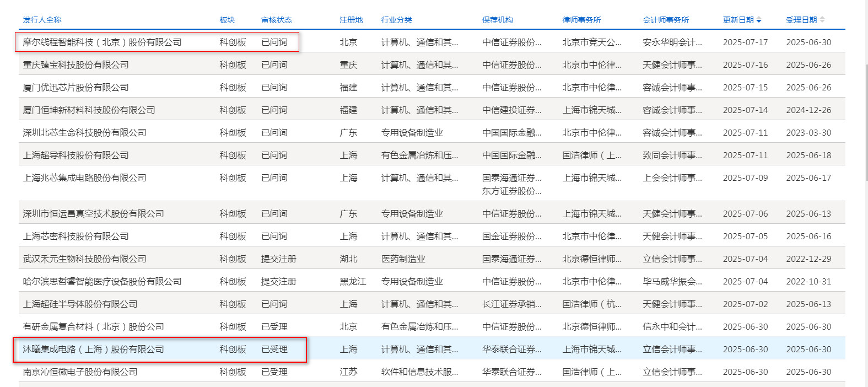868x387 pixels.
Task: Click 软件和信息技术服... industry cell
Action: coord(420,372)
